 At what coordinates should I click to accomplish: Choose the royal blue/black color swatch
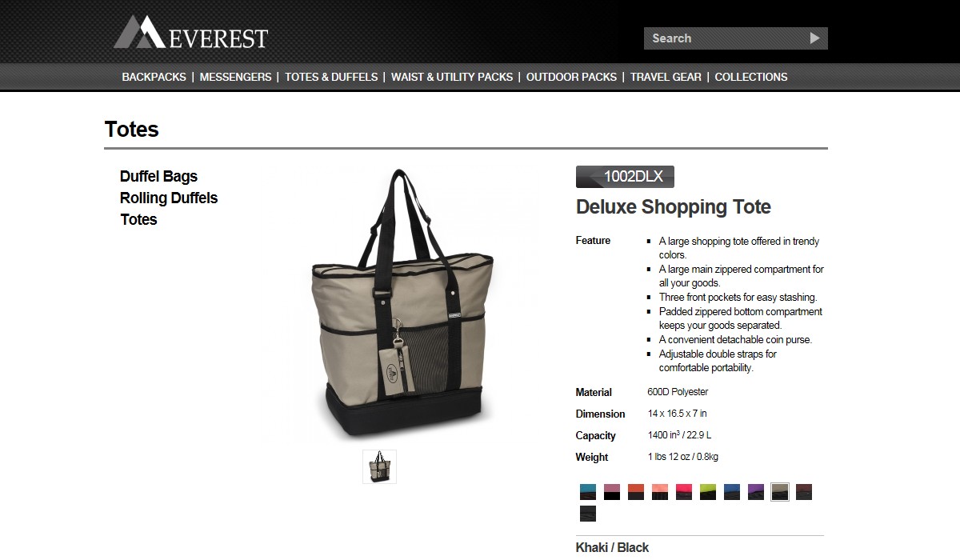pos(732,492)
